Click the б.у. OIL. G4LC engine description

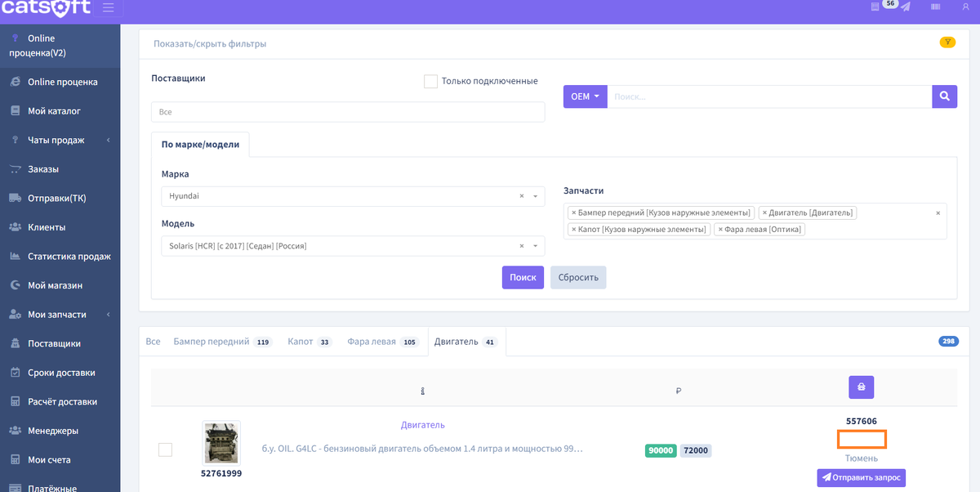(422, 450)
